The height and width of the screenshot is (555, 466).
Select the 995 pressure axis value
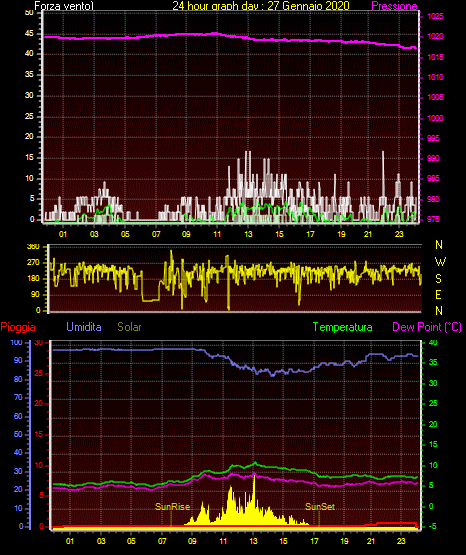tap(433, 138)
